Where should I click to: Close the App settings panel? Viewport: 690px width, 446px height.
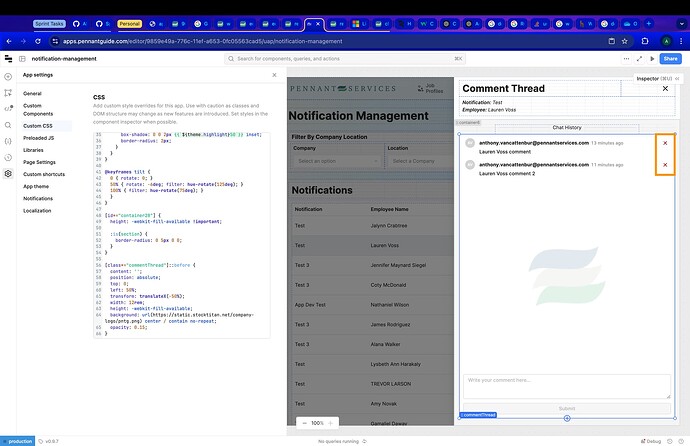click(x=275, y=75)
